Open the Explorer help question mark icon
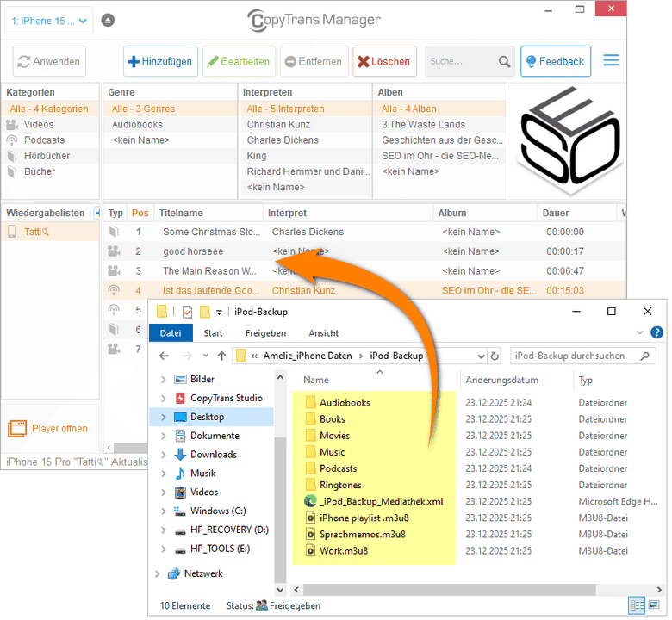Viewport: 672px width, 620px height. click(x=656, y=332)
